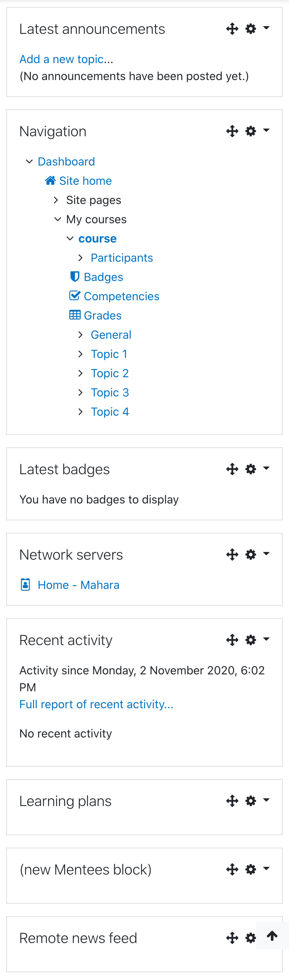This screenshot has height=980, width=289.
Task: Click move icon of Recent activity block
Action: pos(232,640)
